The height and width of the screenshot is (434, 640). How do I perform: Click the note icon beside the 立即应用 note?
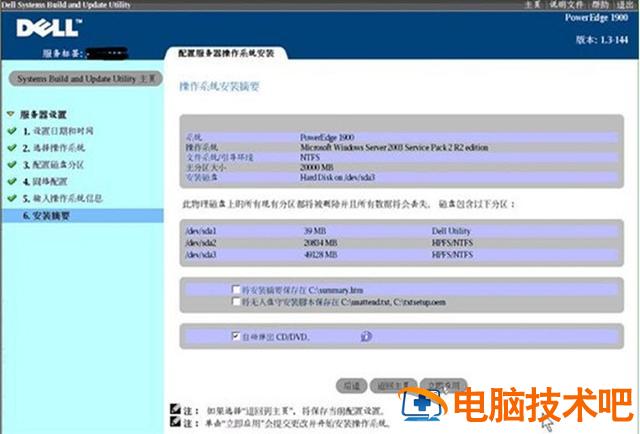[176, 422]
